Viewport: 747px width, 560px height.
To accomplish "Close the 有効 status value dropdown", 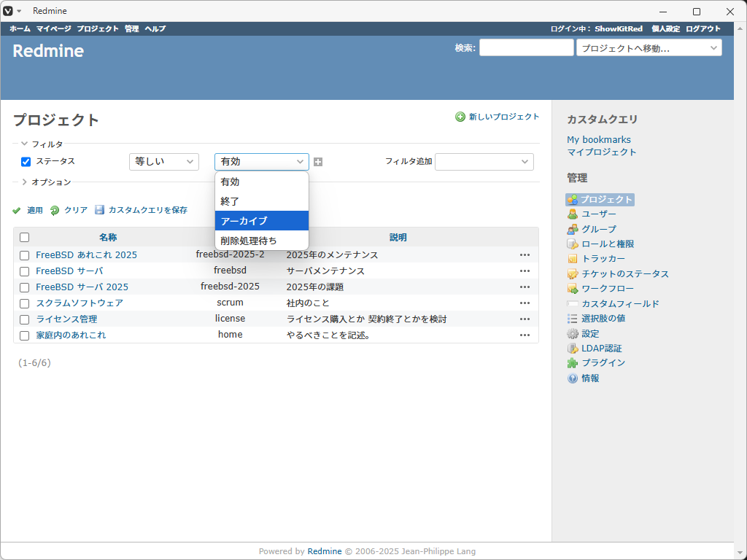I will click(262, 162).
